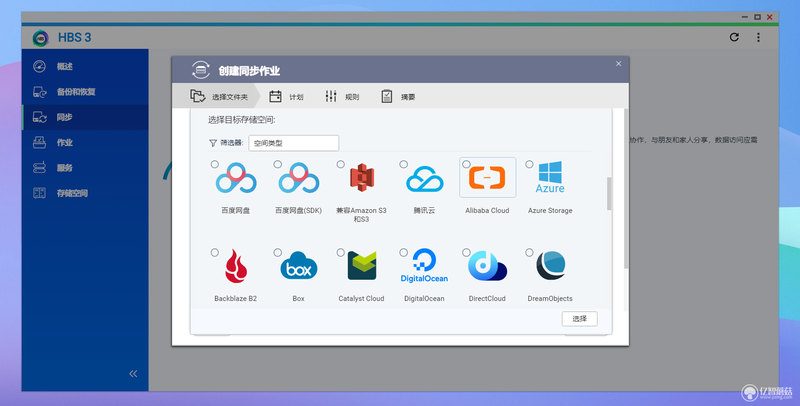The width and height of the screenshot is (800, 406).
Task: Click the Amazon S3 compatible red icon
Action: click(x=362, y=177)
